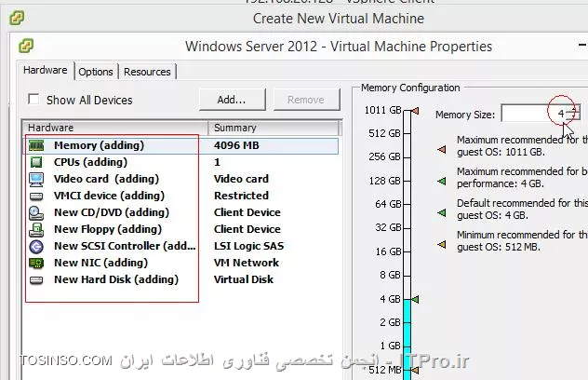This screenshot has width=588, height=380.
Task: Click green triangle legend for best performance
Action: (442, 181)
